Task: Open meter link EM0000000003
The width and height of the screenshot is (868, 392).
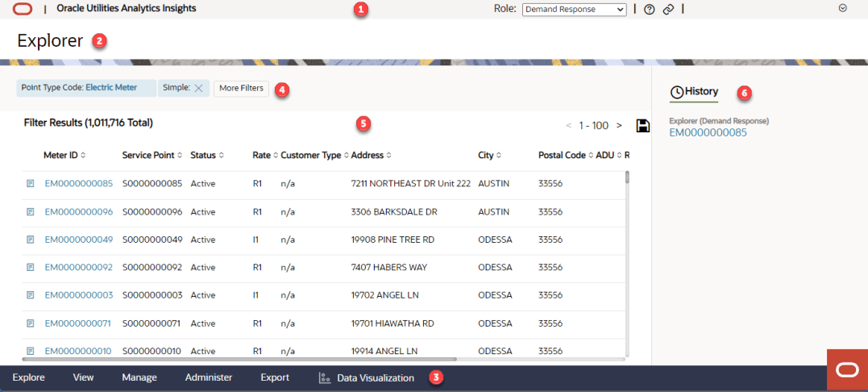Action: [79, 295]
